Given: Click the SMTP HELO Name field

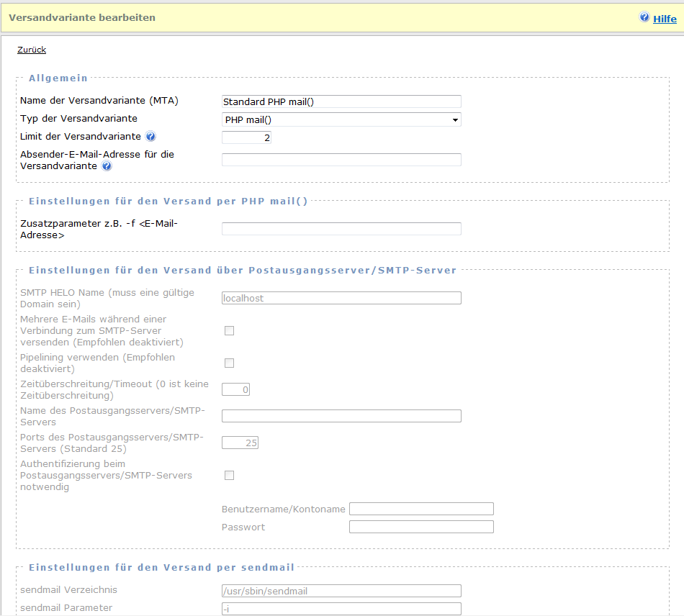Looking at the screenshot, I should point(341,298).
